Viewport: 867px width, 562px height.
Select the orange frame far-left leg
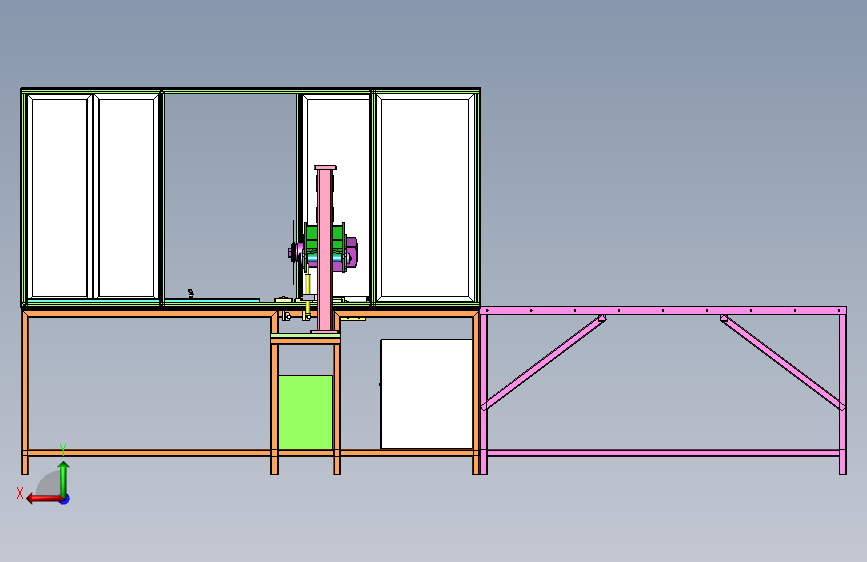point(25,393)
